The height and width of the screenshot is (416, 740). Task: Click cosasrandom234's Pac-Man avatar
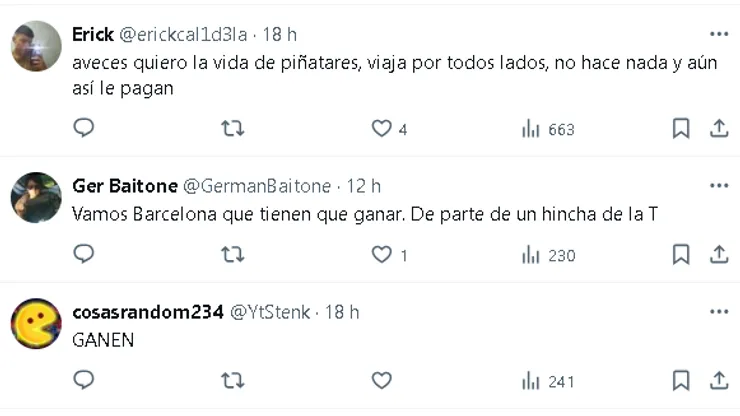(36, 323)
